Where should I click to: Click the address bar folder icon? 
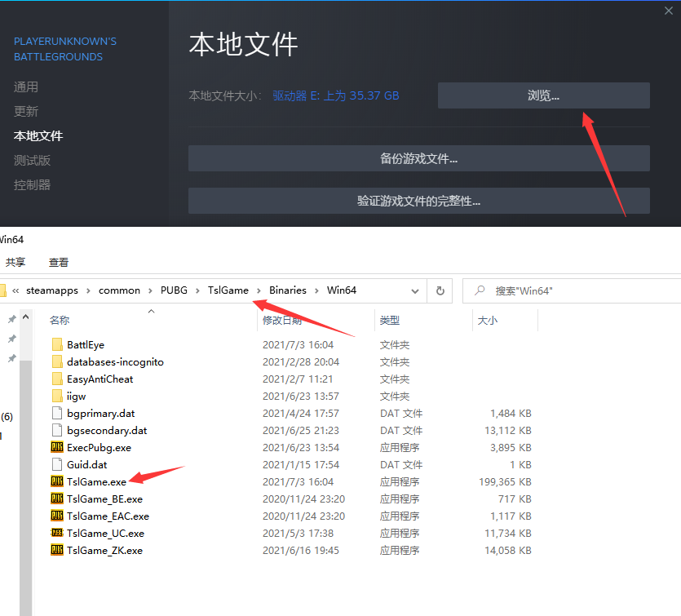click(2, 290)
